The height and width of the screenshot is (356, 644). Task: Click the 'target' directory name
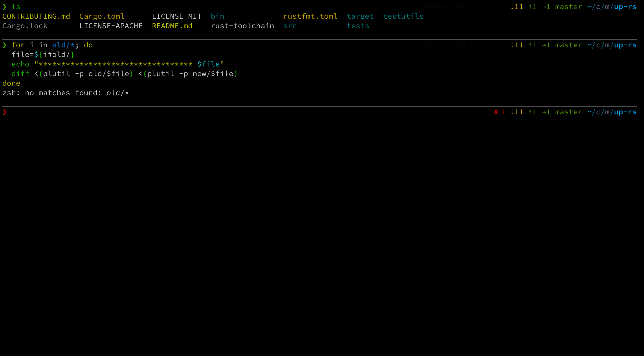click(360, 16)
